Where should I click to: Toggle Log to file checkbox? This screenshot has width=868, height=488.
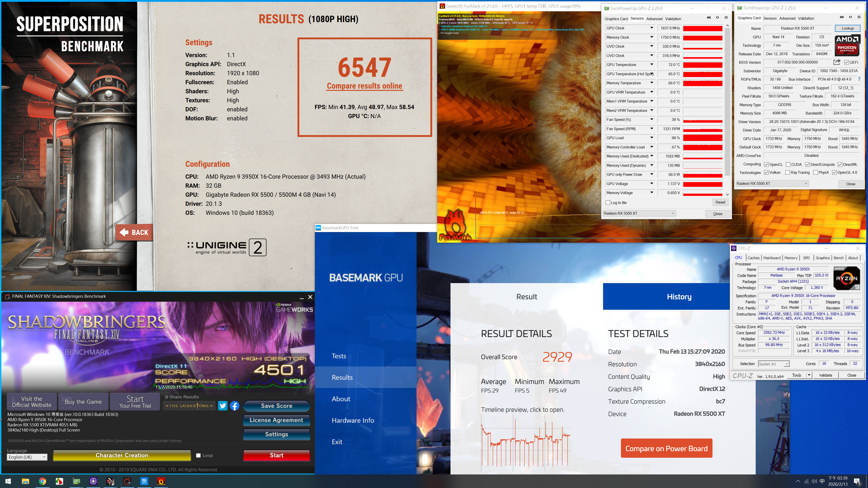pos(608,203)
